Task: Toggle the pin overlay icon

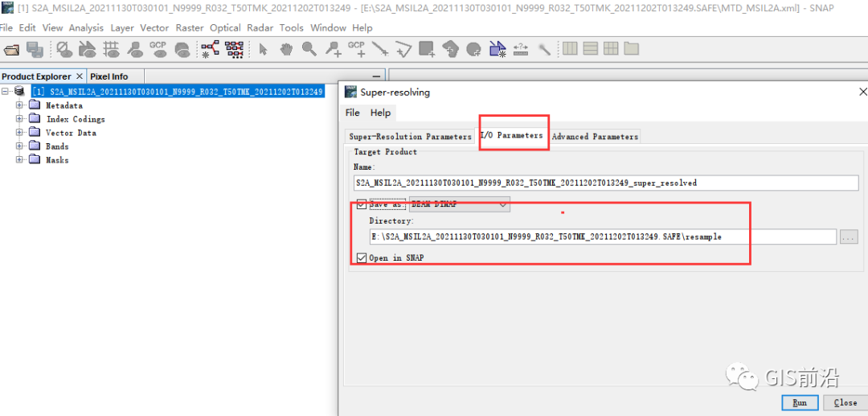Action: point(135,49)
